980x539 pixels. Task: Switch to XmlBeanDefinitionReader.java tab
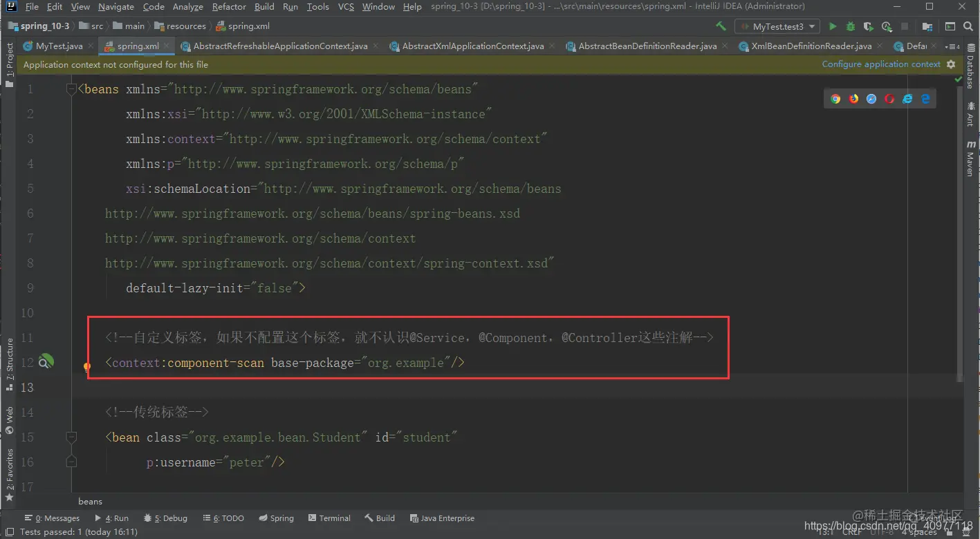coord(811,46)
